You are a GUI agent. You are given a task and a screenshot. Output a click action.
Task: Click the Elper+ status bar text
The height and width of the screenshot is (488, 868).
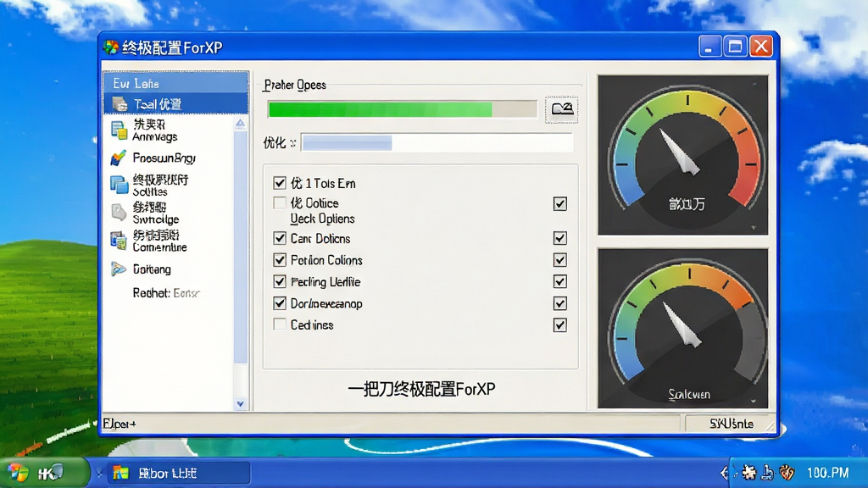[x=119, y=424]
